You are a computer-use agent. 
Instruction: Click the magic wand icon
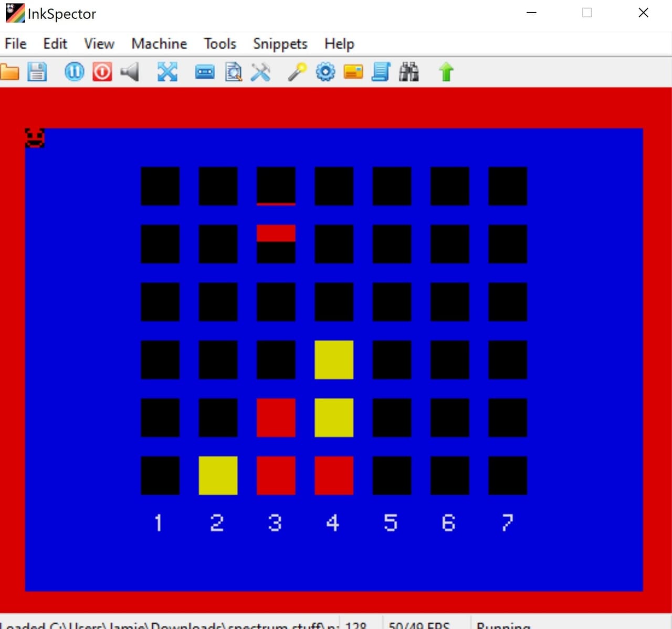pyautogui.click(x=297, y=72)
